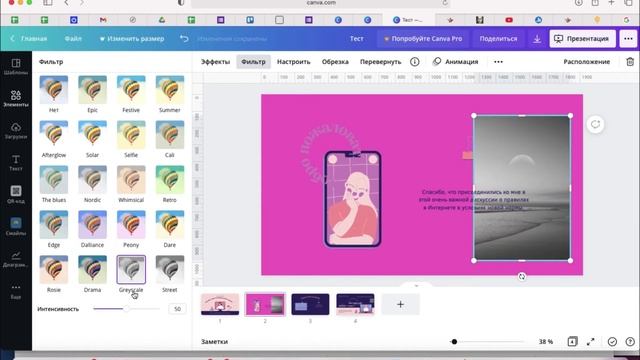Open the three-dots menu next to Презентация
Screen dimensions: 640x360
(628, 39)
